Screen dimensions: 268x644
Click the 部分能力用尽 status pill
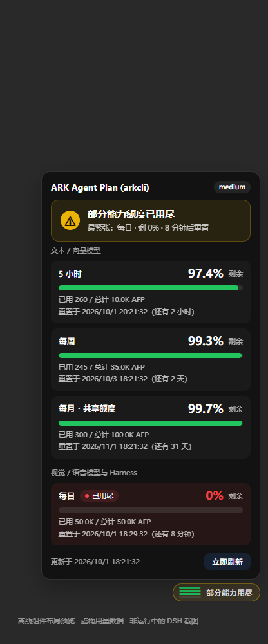[x=216, y=592]
